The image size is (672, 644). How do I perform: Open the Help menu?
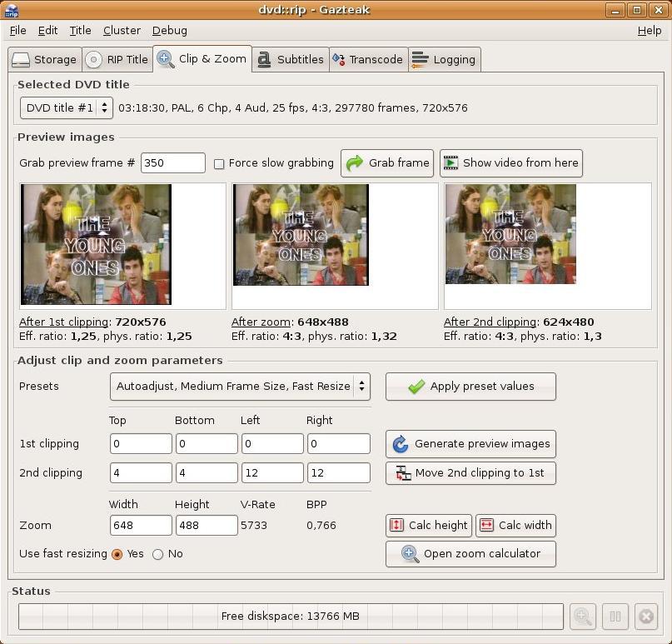point(650,31)
